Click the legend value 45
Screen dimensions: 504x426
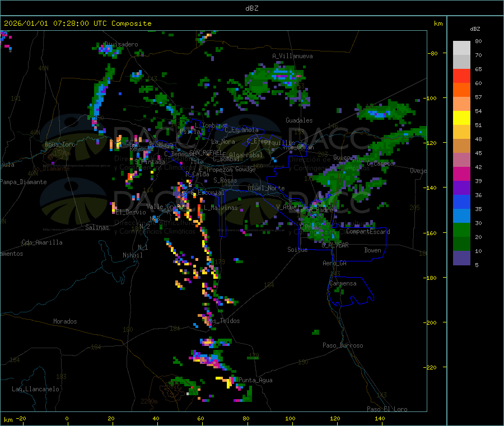click(x=478, y=153)
